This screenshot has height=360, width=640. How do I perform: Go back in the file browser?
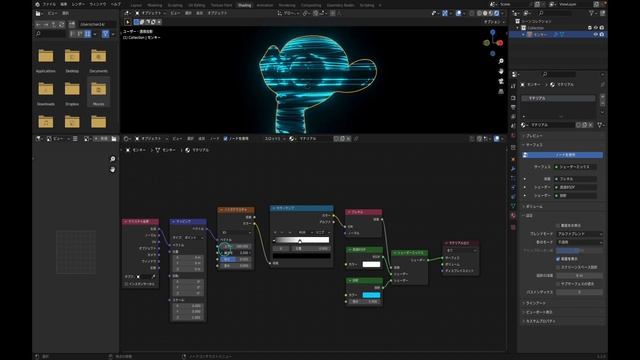pos(38,24)
